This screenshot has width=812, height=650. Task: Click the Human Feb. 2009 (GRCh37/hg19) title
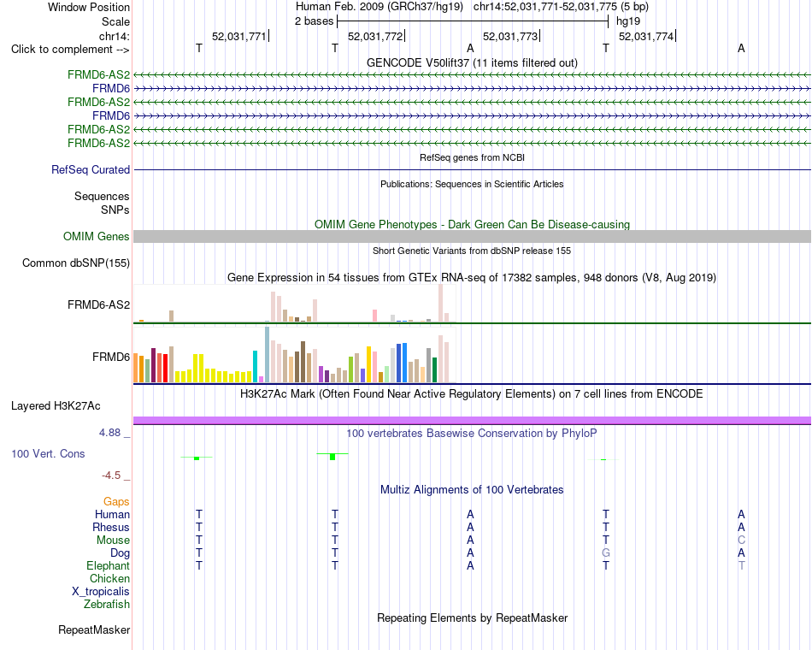[x=379, y=7]
